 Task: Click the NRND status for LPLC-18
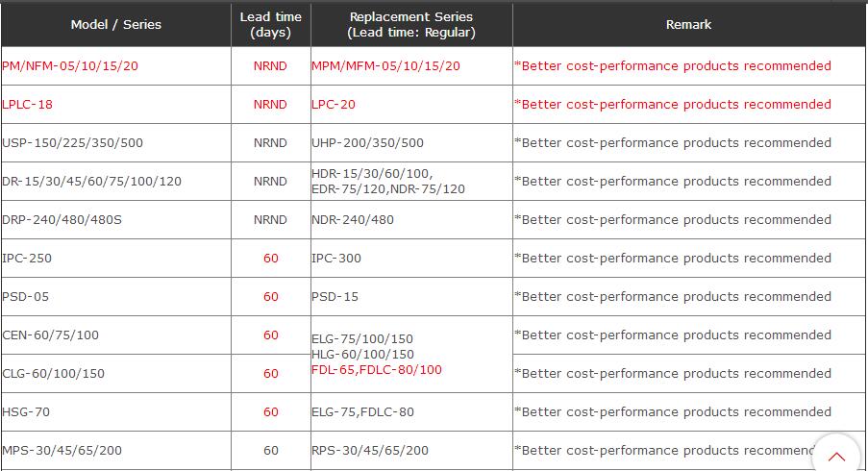(x=270, y=105)
